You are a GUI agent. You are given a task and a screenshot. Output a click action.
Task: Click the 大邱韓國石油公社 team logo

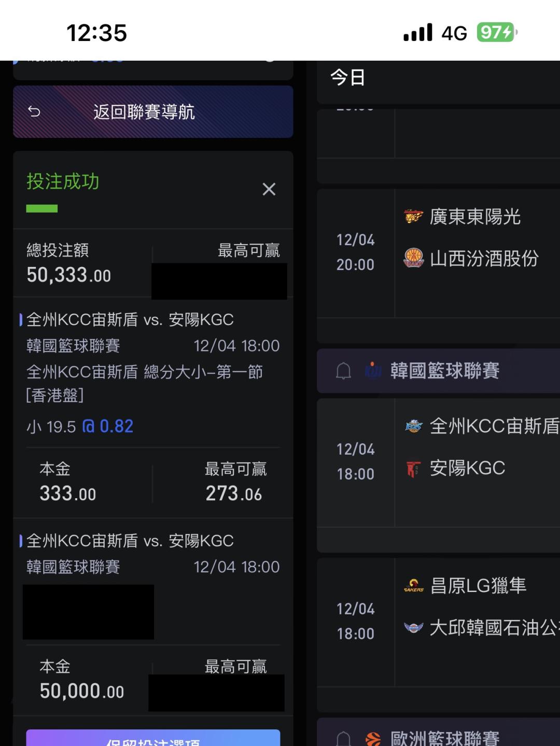pos(413,628)
